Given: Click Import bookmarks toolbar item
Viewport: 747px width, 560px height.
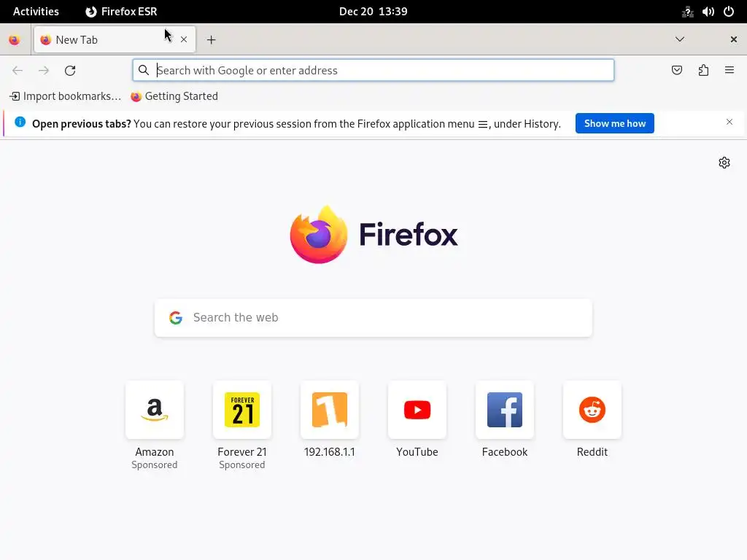Looking at the screenshot, I should pyautogui.click(x=65, y=96).
